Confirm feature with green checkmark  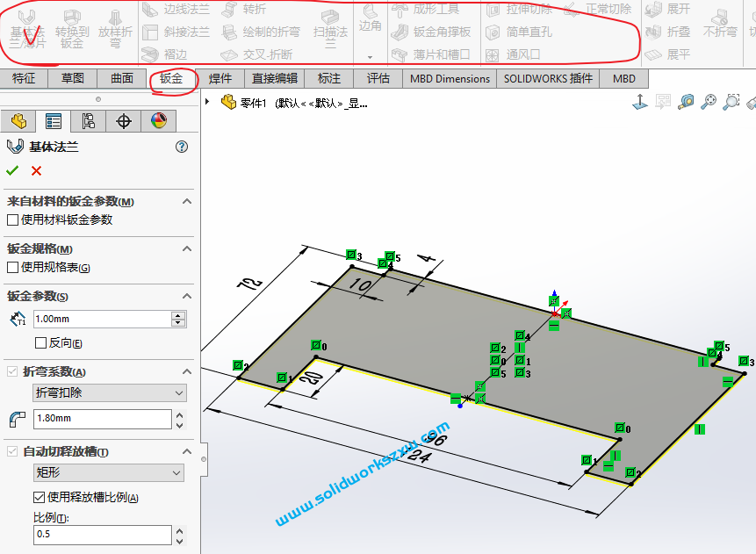point(11,170)
